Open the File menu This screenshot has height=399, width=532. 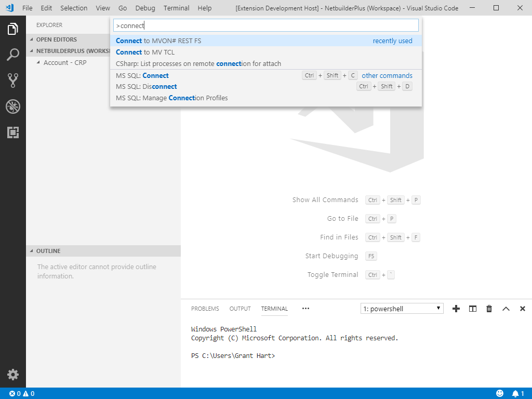[27, 8]
